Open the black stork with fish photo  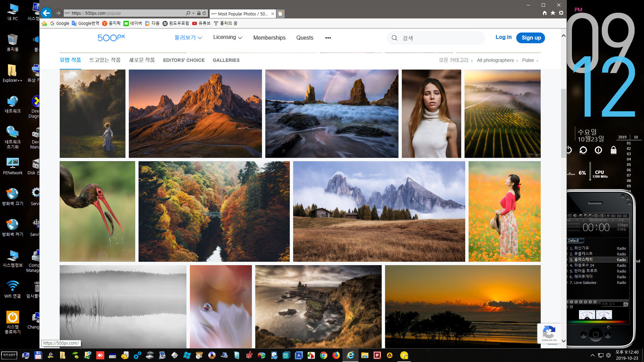pos(97,212)
